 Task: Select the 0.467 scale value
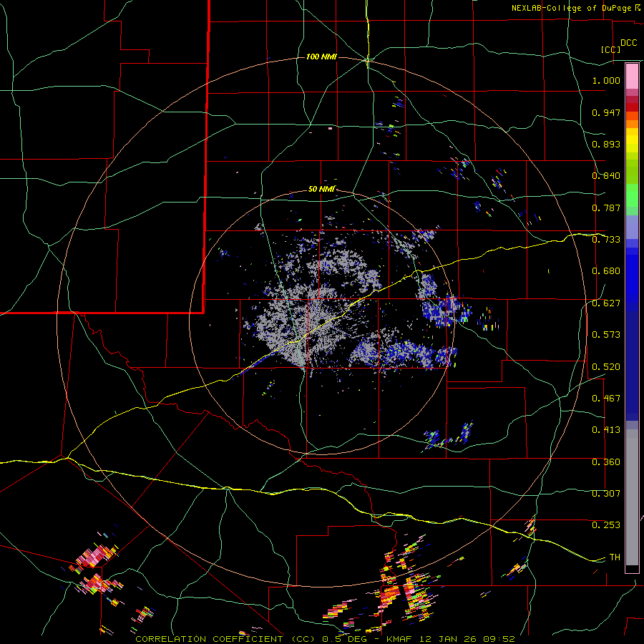point(606,399)
